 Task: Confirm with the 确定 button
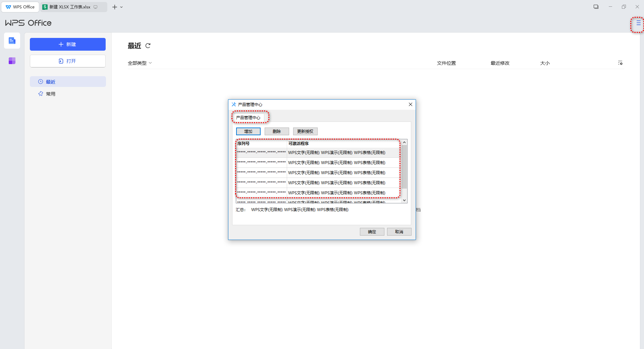click(x=372, y=232)
